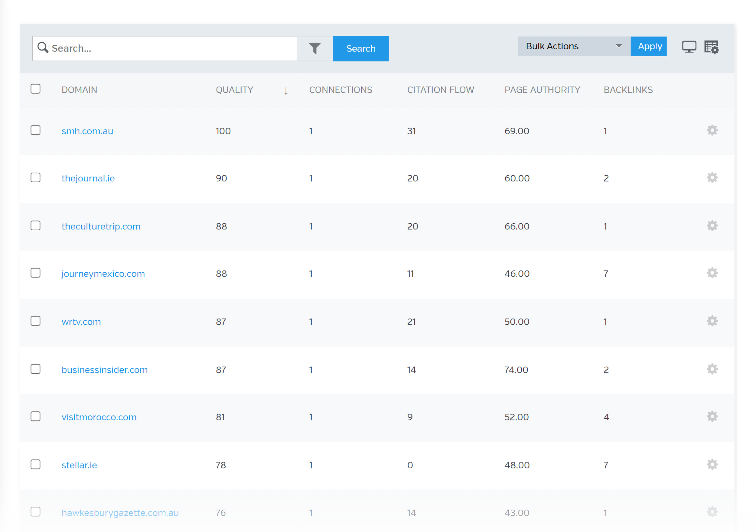Screen dimensions: 756x532
Task: Click quality value 90 for thejournal.ie
Action: [x=222, y=178]
